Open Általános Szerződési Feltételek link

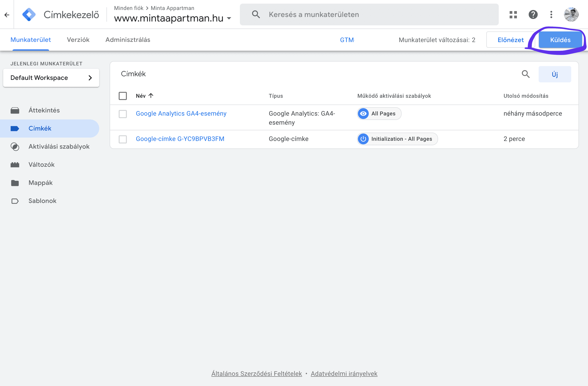click(256, 374)
